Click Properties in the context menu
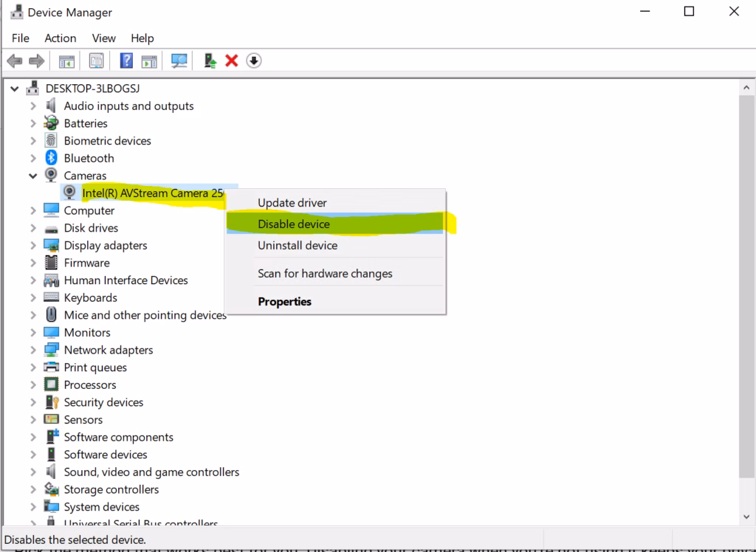The height and width of the screenshot is (552, 756). point(284,302)
